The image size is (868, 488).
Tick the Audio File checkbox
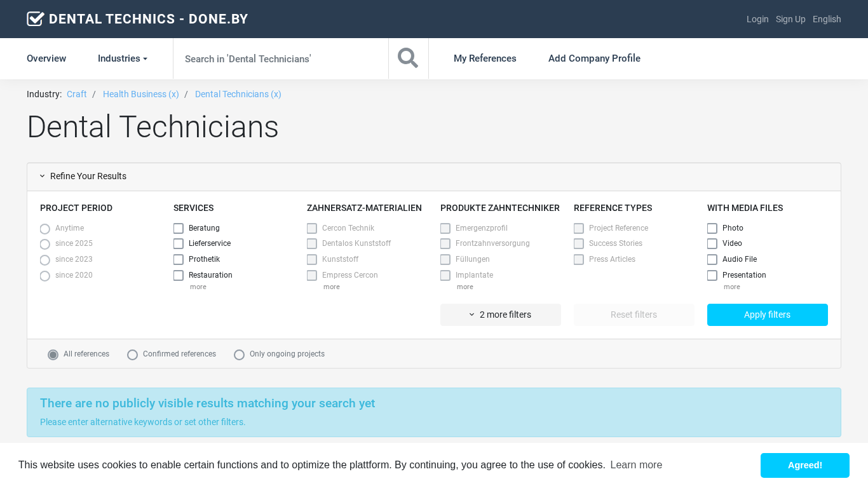click(712, 259)
